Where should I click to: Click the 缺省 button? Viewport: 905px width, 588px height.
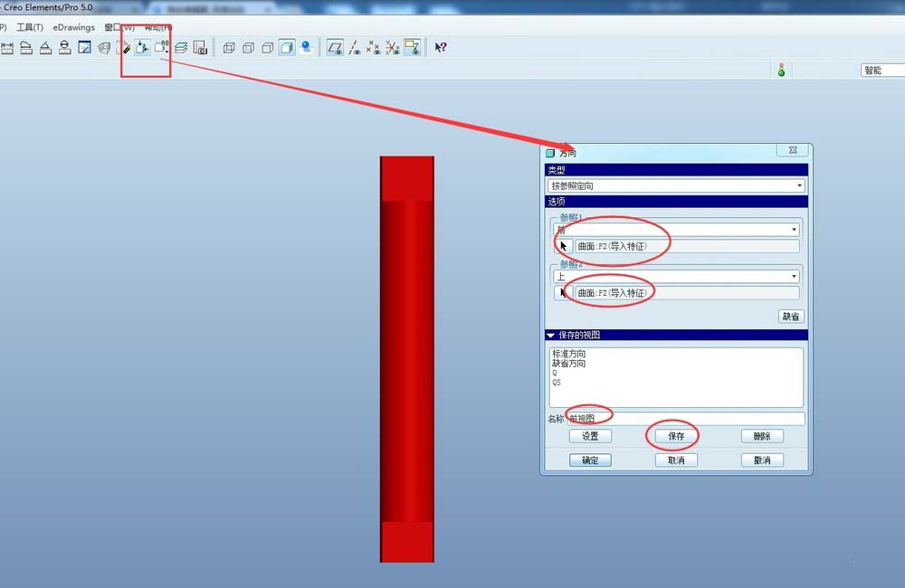(x=791, y=317)
